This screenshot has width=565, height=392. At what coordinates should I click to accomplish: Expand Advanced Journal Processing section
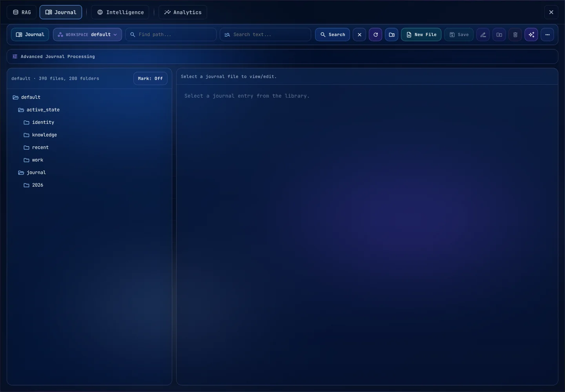282,56
